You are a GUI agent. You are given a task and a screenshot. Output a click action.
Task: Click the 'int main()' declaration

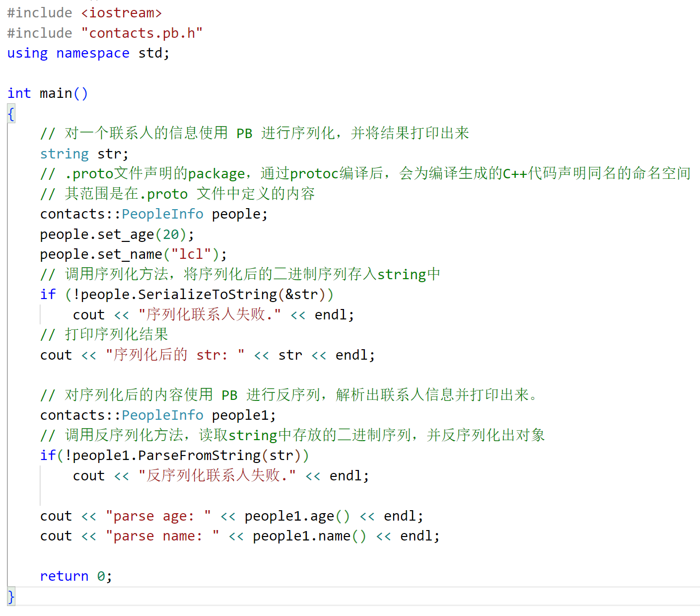[x=48, y=93]
